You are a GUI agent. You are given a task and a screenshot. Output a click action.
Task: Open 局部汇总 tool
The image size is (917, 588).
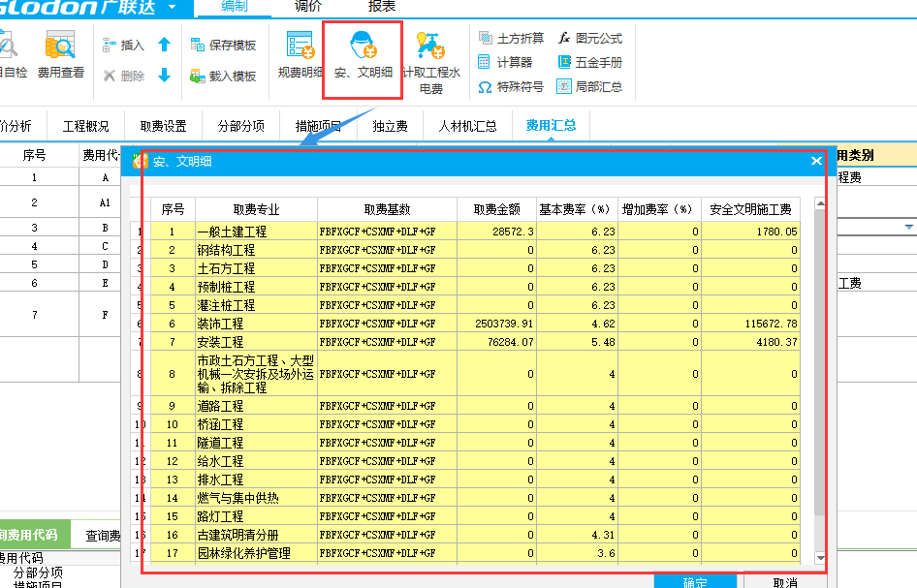click(x=590, y=87)
